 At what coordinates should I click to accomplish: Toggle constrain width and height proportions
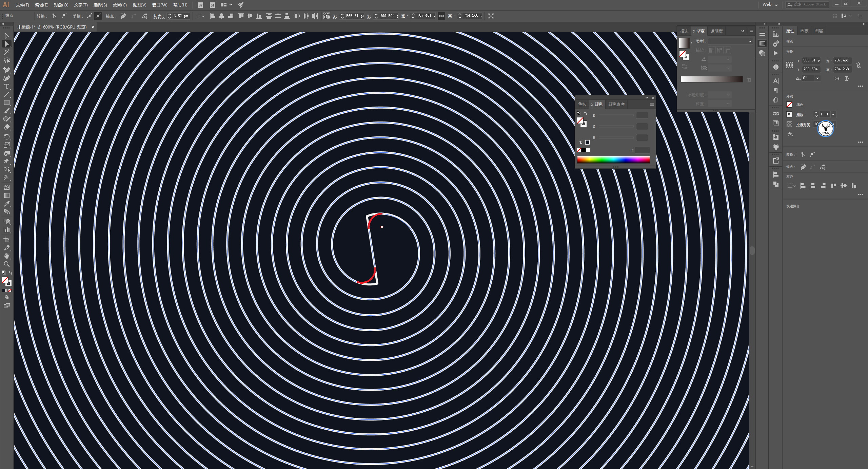click(441, 16)
